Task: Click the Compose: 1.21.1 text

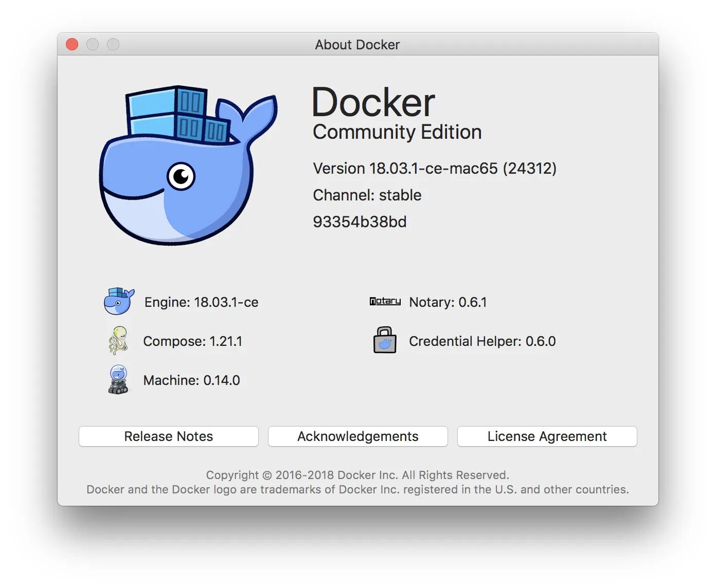Action: click(x=193, y=341)
